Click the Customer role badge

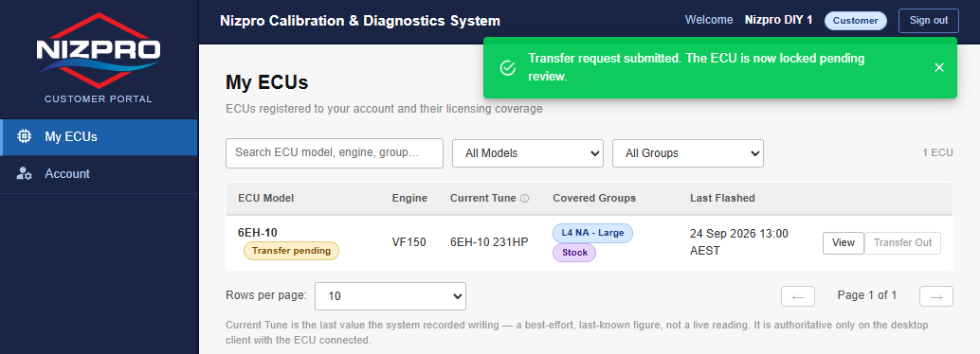[x=855, y=21]
